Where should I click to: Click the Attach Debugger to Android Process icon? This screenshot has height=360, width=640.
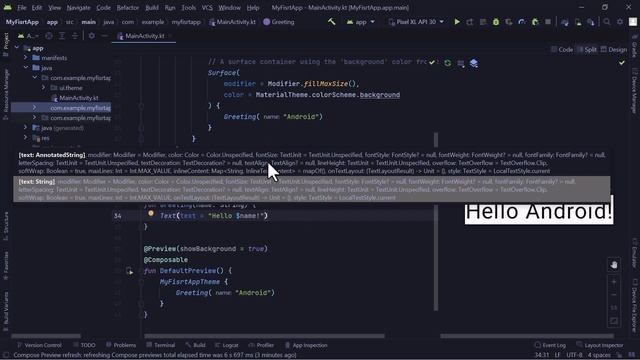point(535,22)
